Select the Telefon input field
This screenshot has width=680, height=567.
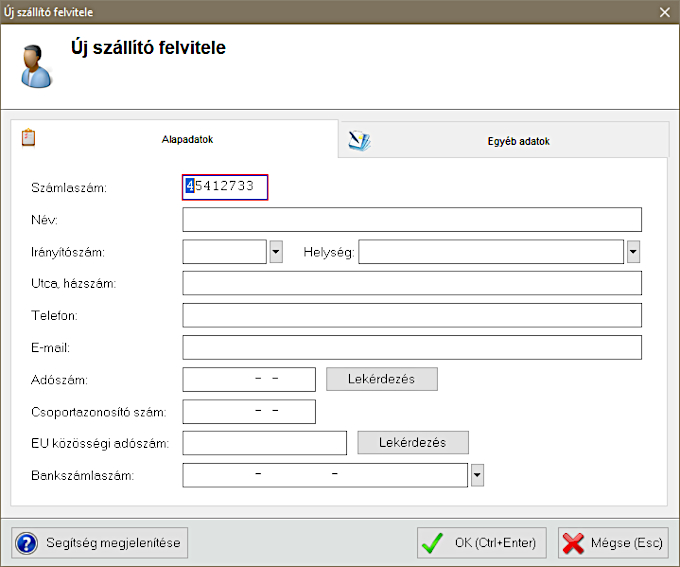[x=411, y=316]
